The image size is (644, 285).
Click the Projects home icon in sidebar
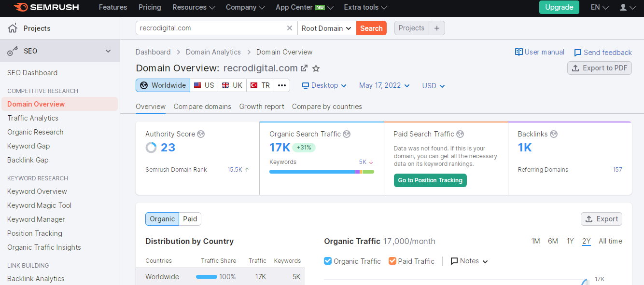(x=13, y=28)
